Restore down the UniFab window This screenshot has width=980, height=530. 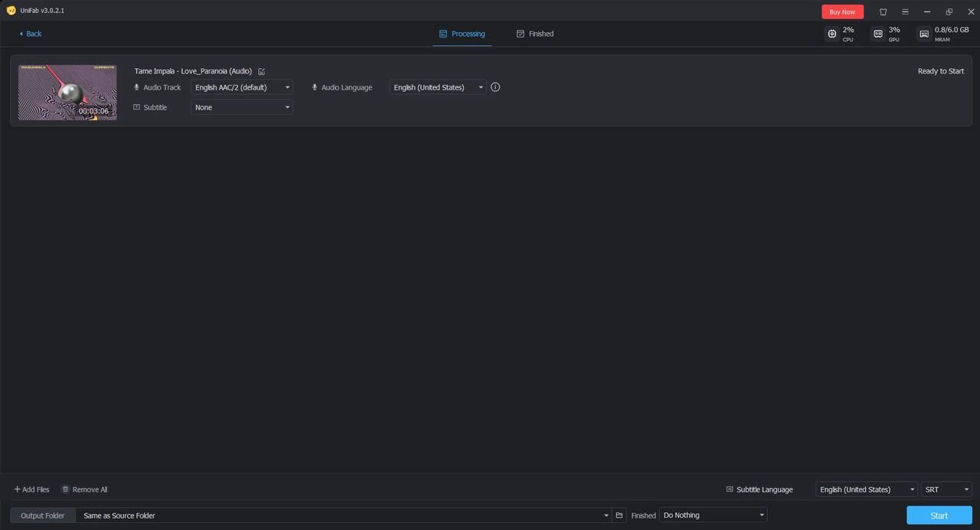[949, 11]
